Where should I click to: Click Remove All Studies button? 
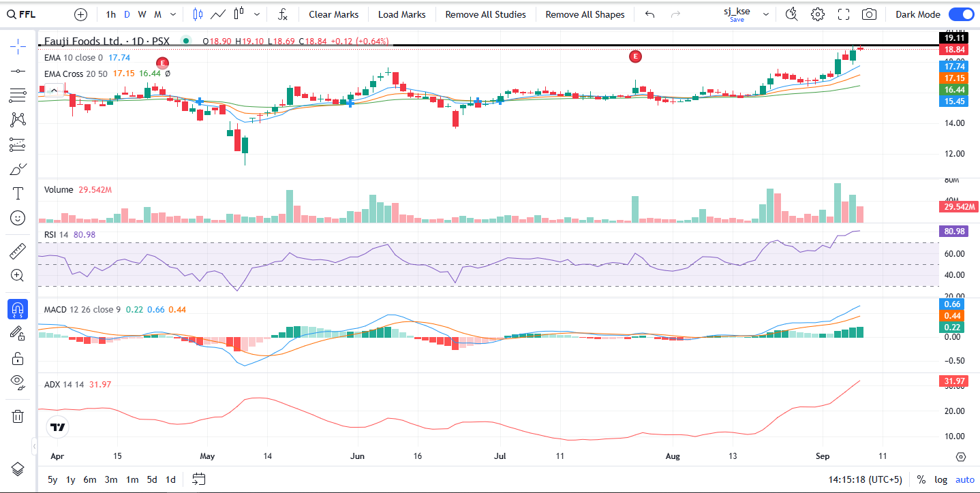485,14
